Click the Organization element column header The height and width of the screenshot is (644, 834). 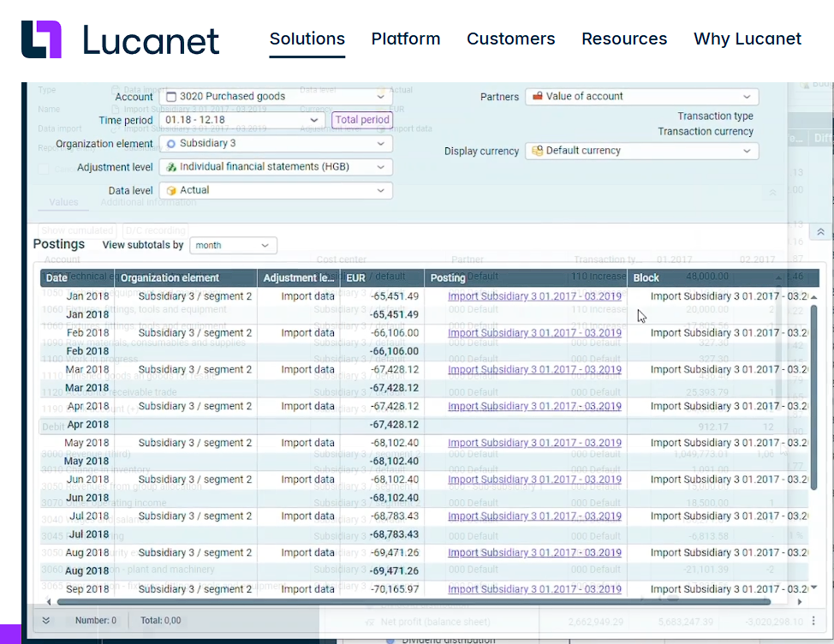186,277
